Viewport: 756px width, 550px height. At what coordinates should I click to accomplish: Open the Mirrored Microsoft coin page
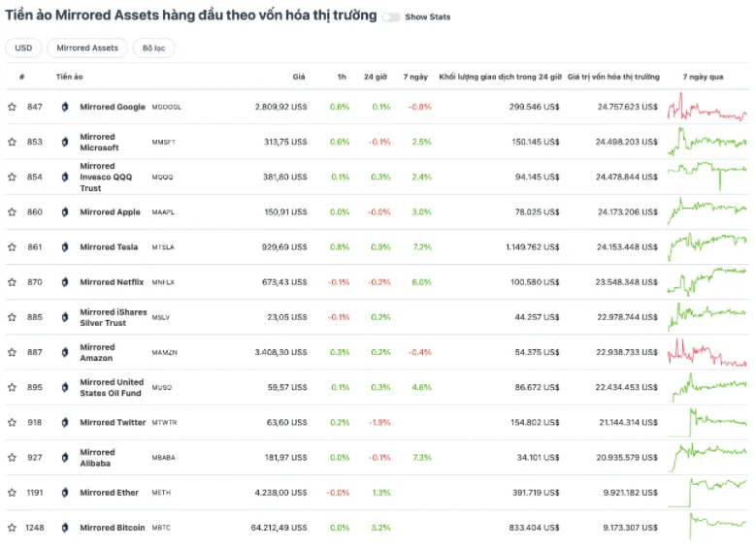click(99, 143)
